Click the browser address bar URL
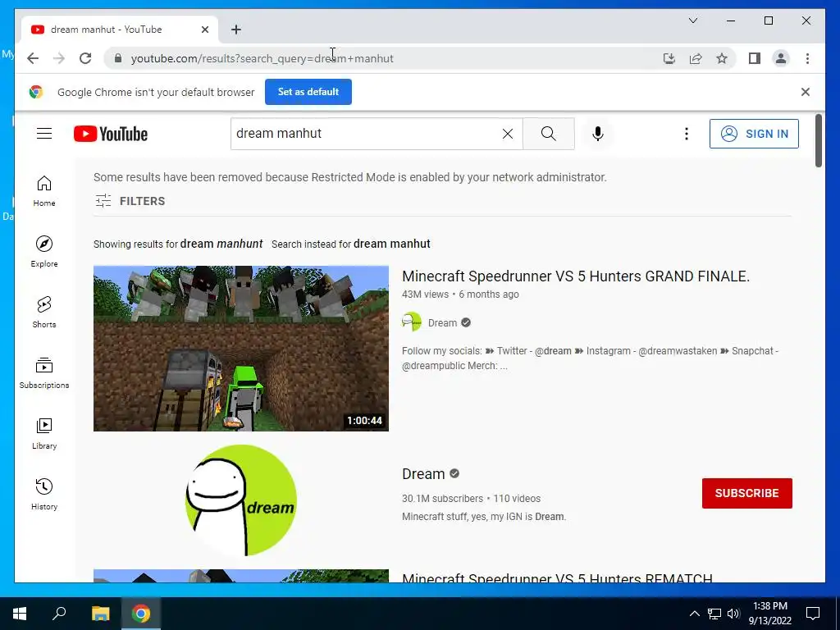This screenshot has height=630, width=840. [262, 58]
